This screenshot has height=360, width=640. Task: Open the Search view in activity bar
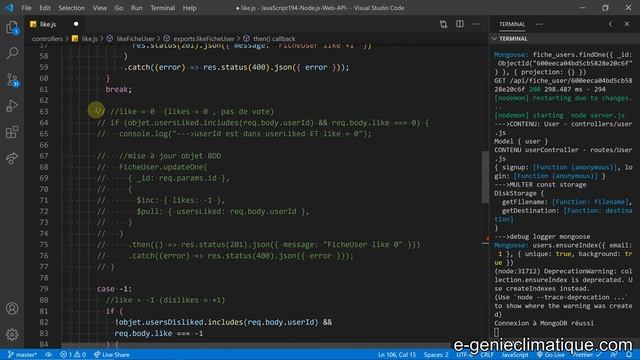point(12,53)
